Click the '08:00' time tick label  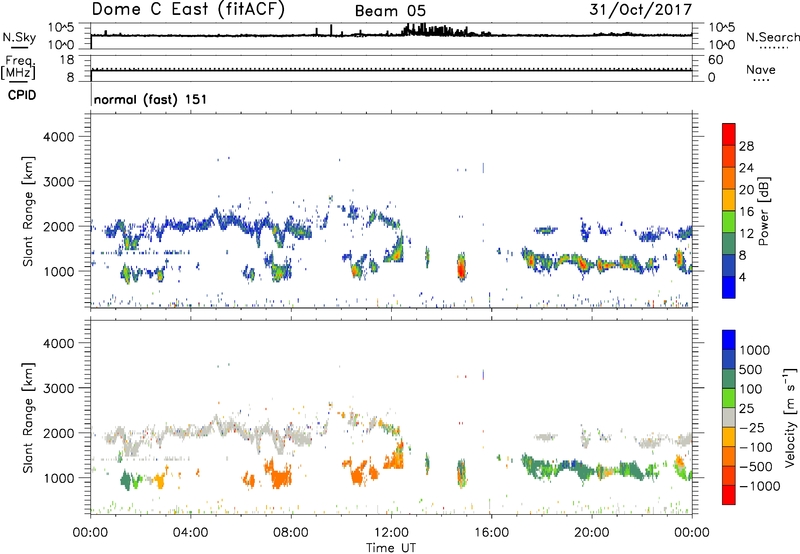point(291,533)
